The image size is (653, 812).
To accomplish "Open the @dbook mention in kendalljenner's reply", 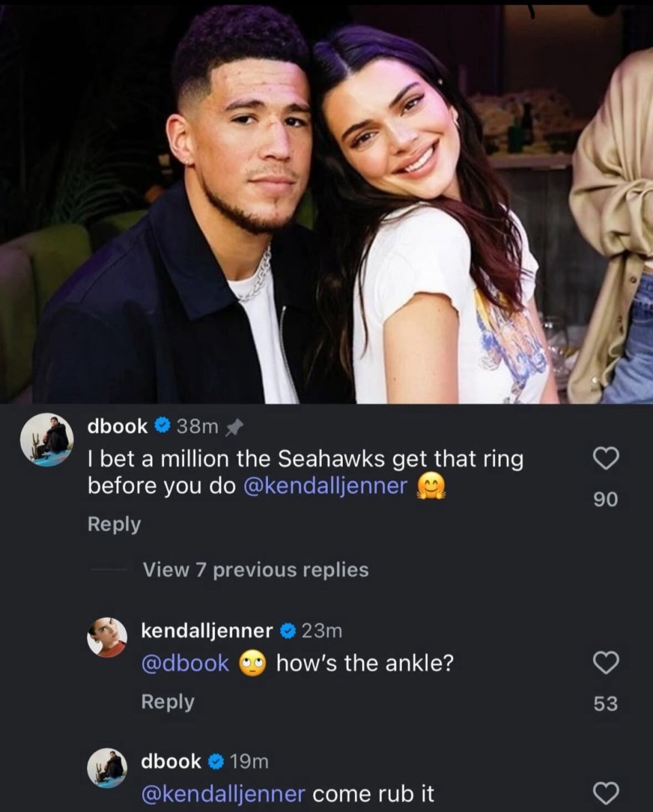I will [x=185, y=663].
